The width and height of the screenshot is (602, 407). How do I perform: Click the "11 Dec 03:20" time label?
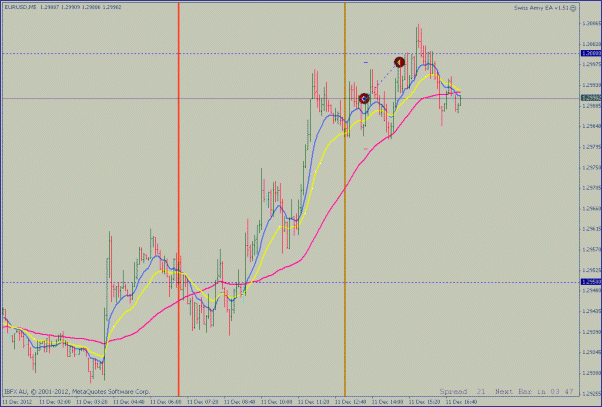[92, 402]
